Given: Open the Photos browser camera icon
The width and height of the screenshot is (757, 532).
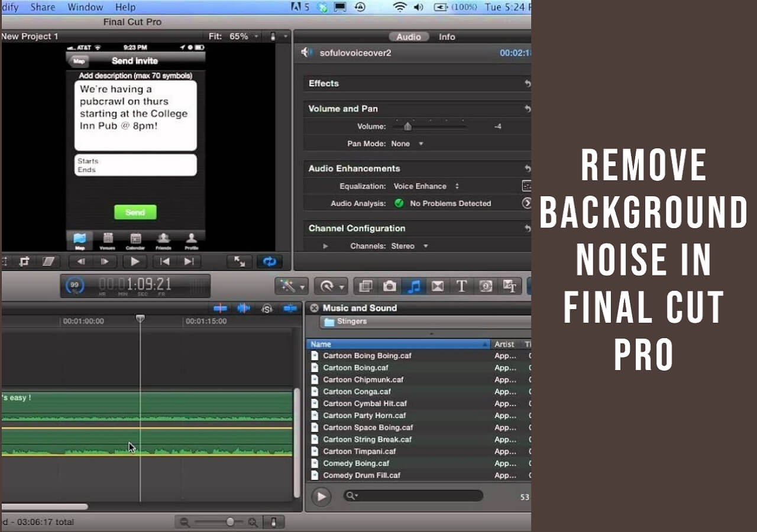Looking at the screenshot, I should click(390, 286).
